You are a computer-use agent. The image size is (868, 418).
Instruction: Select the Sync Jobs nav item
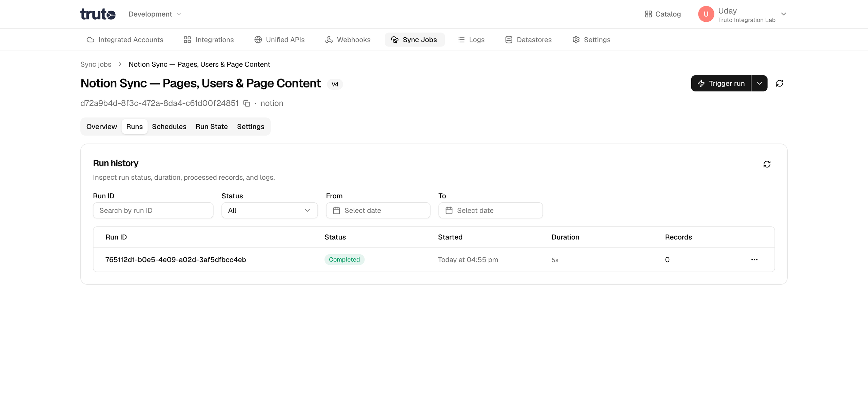pos(414,40)
